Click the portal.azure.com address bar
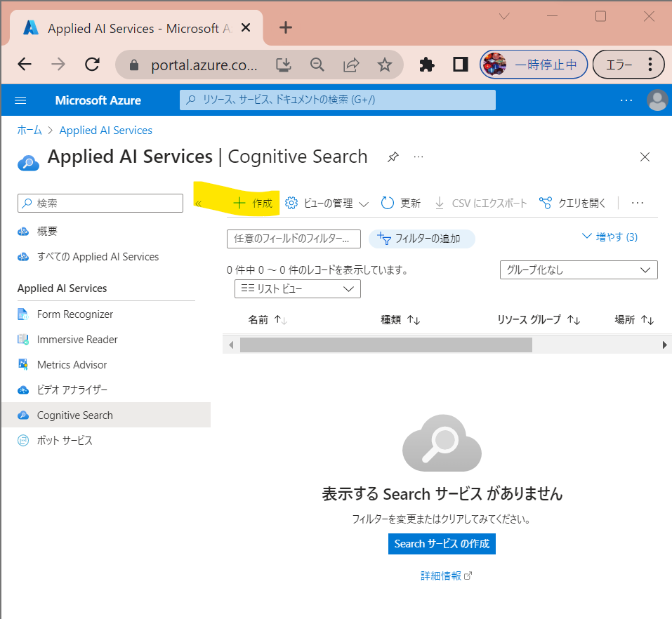This screenshot has width=672, height=619. (x=204, y=65)
